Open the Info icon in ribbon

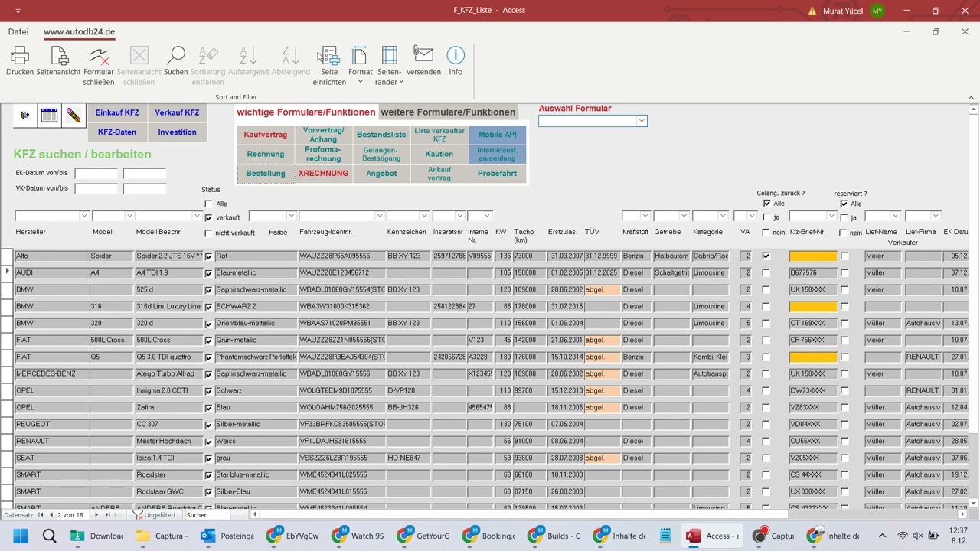click(x=456, y=60)
